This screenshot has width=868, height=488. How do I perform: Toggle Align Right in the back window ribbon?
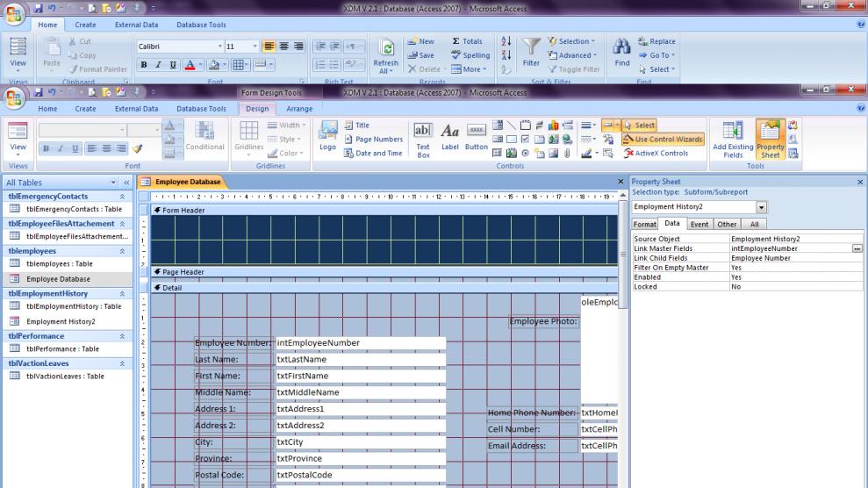click(298, 47)
